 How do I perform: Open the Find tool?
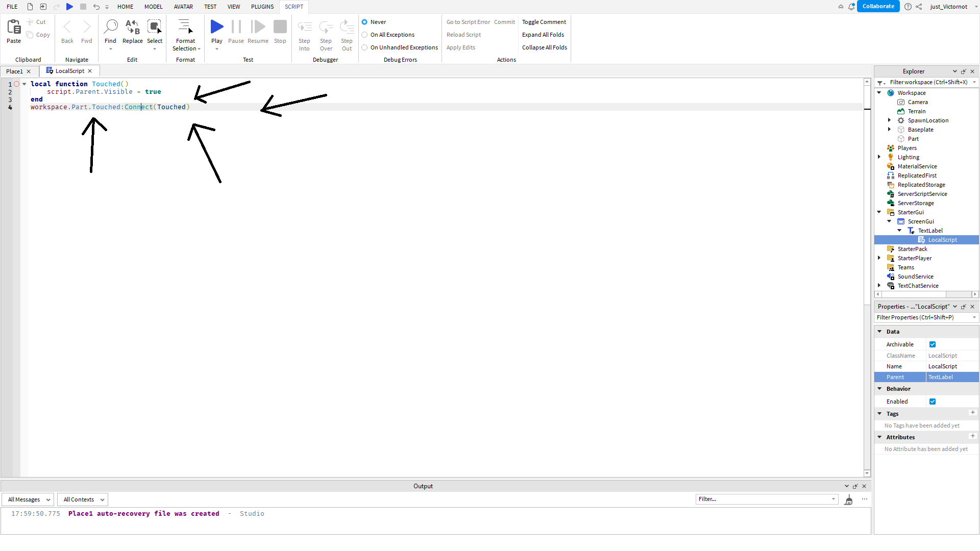[x=111, y=28]
